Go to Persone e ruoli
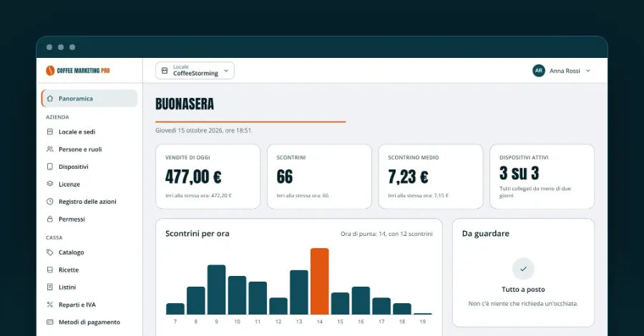 (x=89, y=149)
